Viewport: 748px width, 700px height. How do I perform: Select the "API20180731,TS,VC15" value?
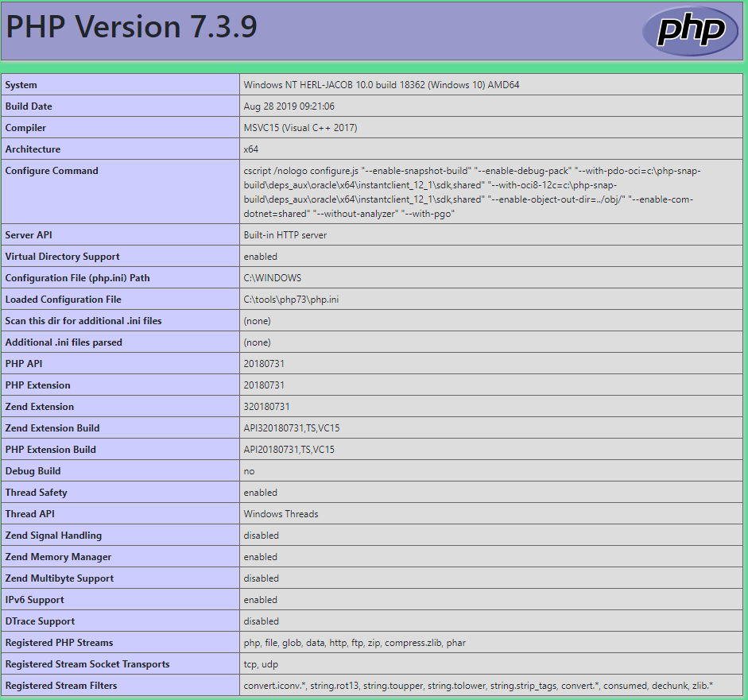(289, 450)
